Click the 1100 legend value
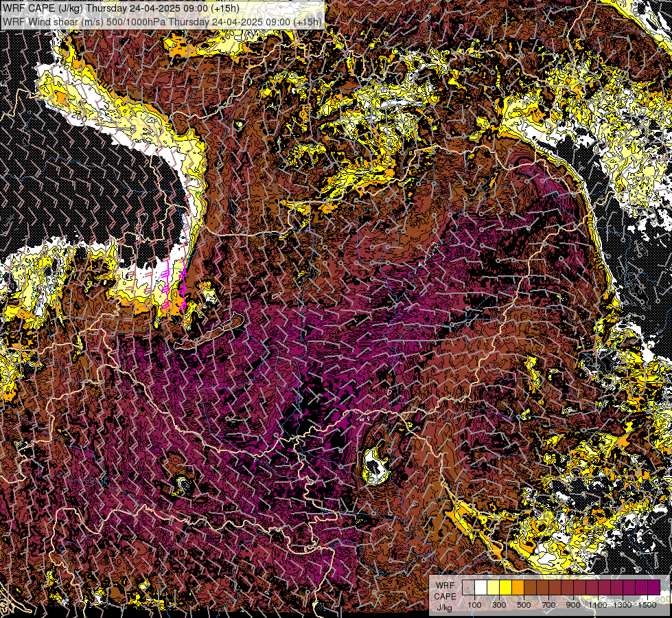Image resolution: width=672 pixels, height=618 pixels. 598,605
